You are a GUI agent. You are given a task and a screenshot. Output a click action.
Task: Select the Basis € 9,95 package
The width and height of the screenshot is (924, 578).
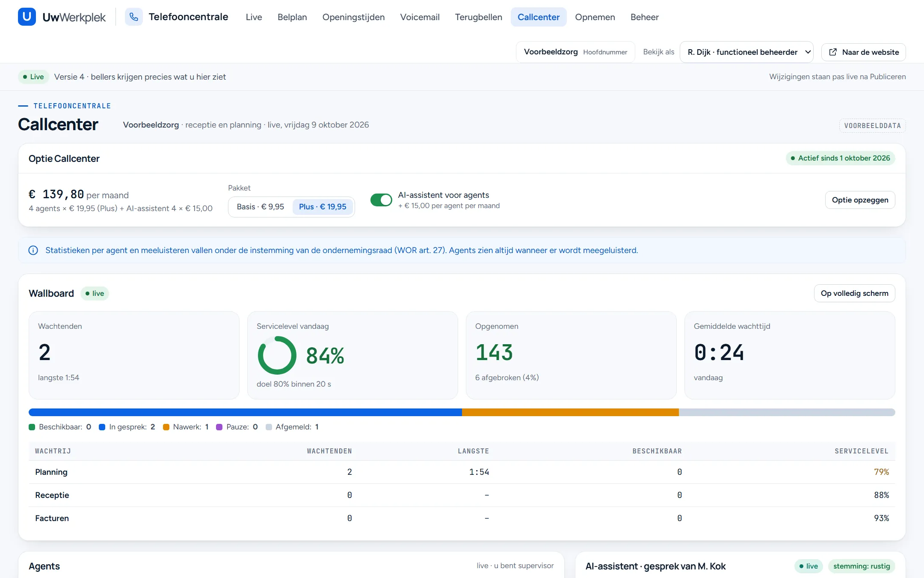click(261, 207)
